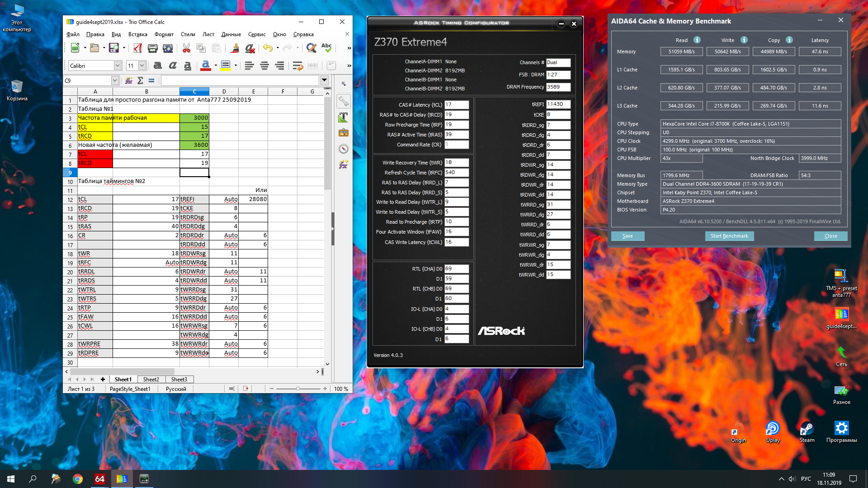Click the Print Preview icon
Screen dimensions: 868x488
(168, 48)
